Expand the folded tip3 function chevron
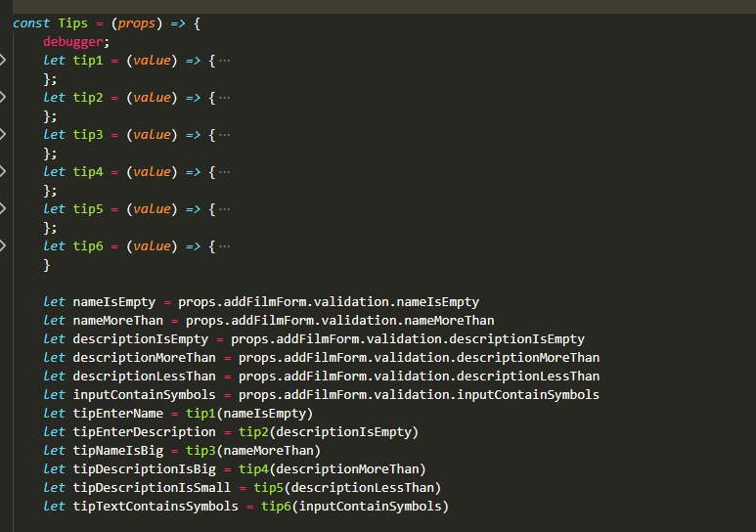756x532 pixels. click(x=2, y=134)
